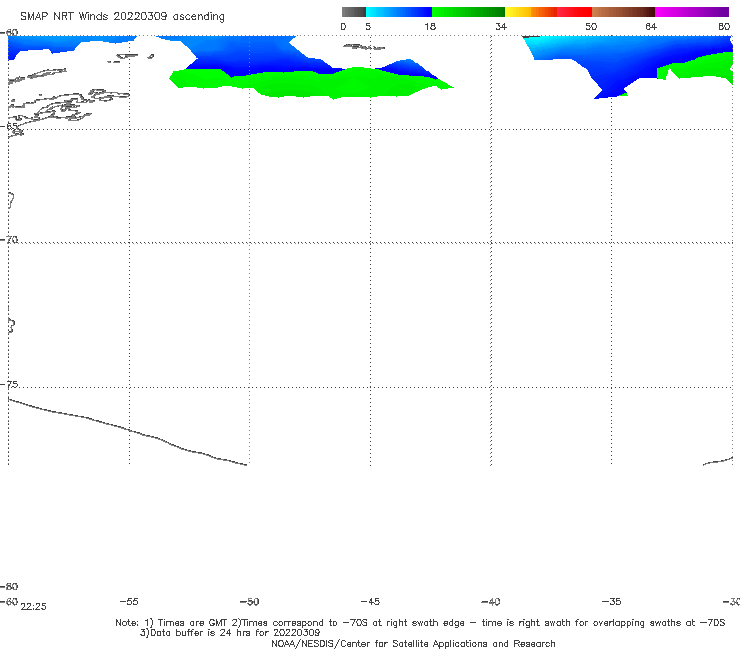Click the longitude label '-50'
The width and height of the screenshot is (740, 650).
tap(249, 601)
